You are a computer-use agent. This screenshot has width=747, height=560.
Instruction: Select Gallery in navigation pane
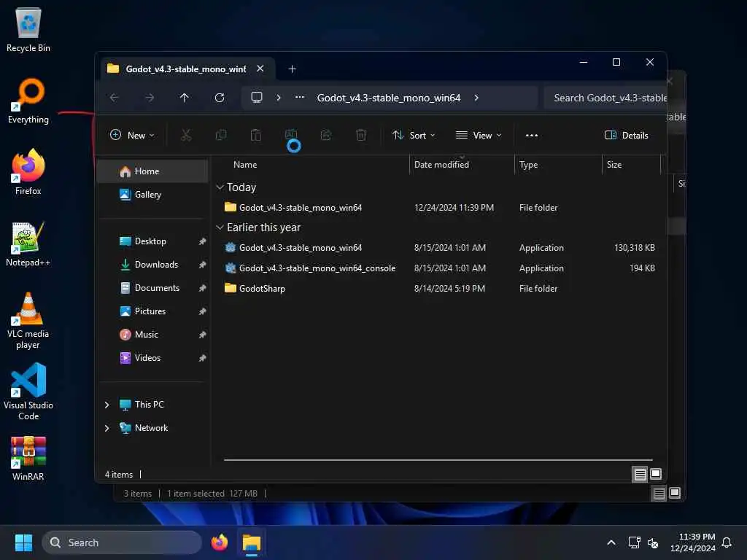click(x=152, y=195)
